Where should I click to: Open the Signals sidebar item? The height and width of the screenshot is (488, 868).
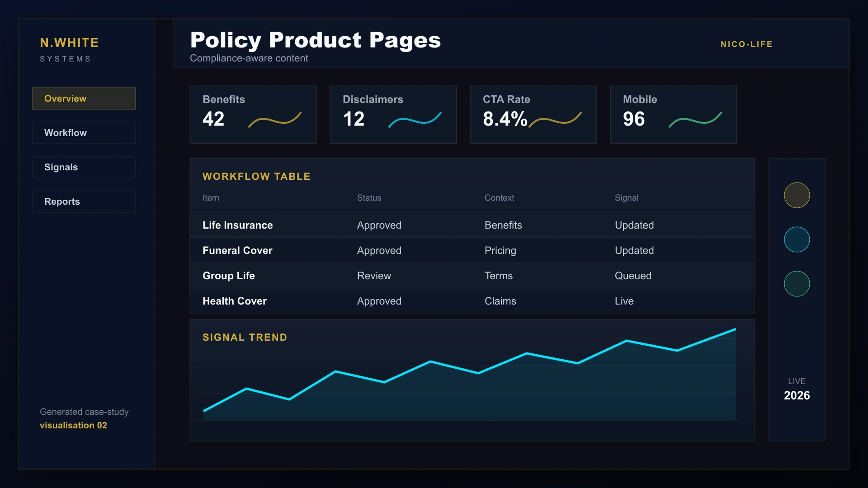point(84,167)
